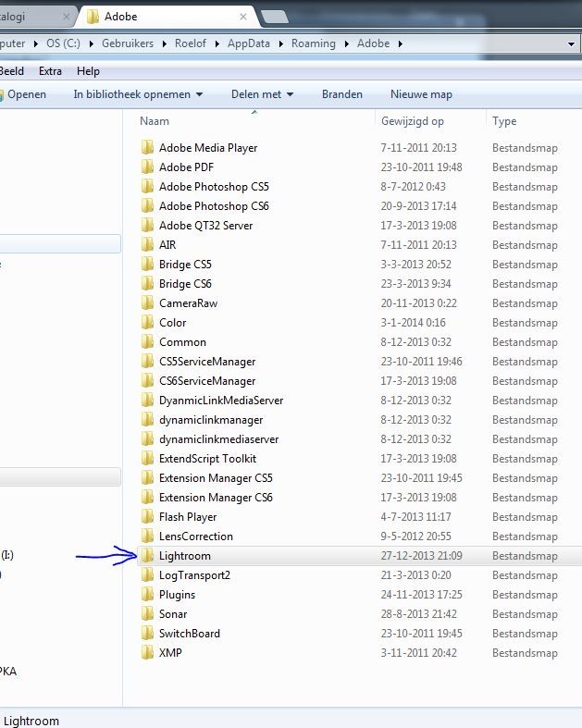Image resolution: width=582 pixels, height=728 pixels.
Task: Open the Help menu
Action: click(88, 71)
